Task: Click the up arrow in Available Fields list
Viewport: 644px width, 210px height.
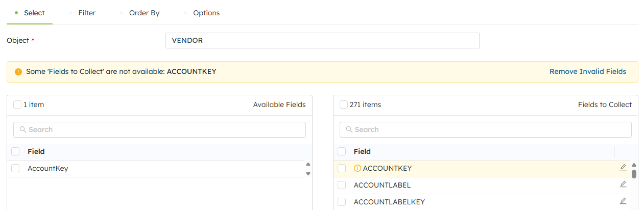Action: 308,165
